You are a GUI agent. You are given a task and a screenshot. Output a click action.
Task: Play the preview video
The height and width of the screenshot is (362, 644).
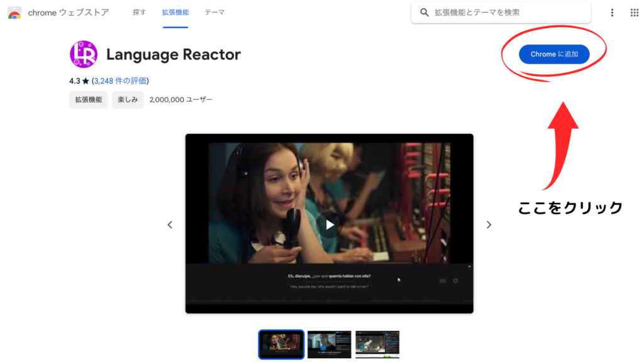pyautogui.click(x=330, y=224)
